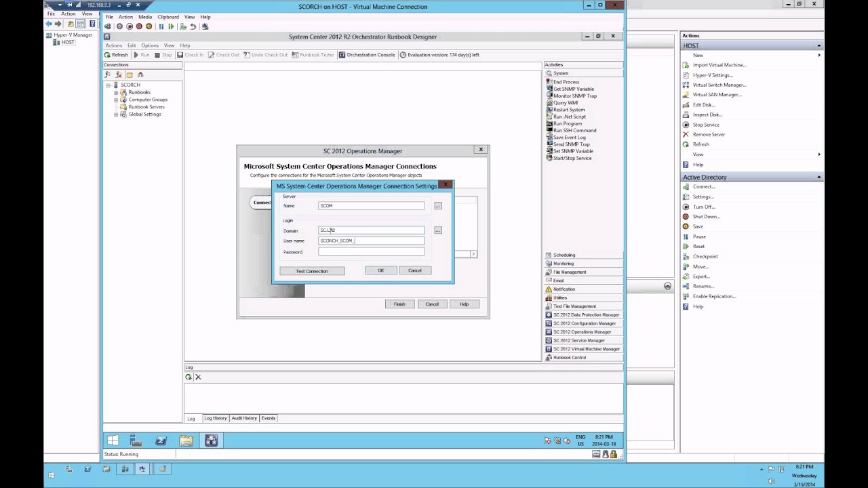Open File Explorer from the guest taskbar

(x=186, y=441)
